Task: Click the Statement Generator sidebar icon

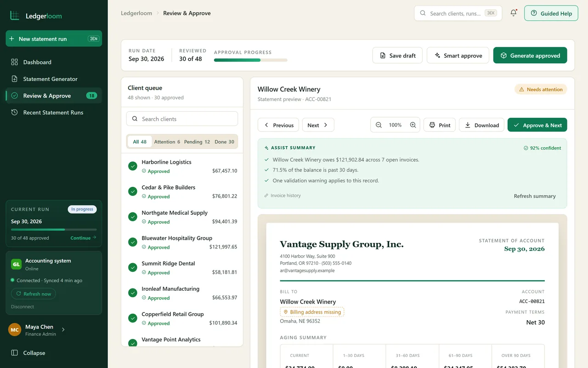Action: point(15,79)
